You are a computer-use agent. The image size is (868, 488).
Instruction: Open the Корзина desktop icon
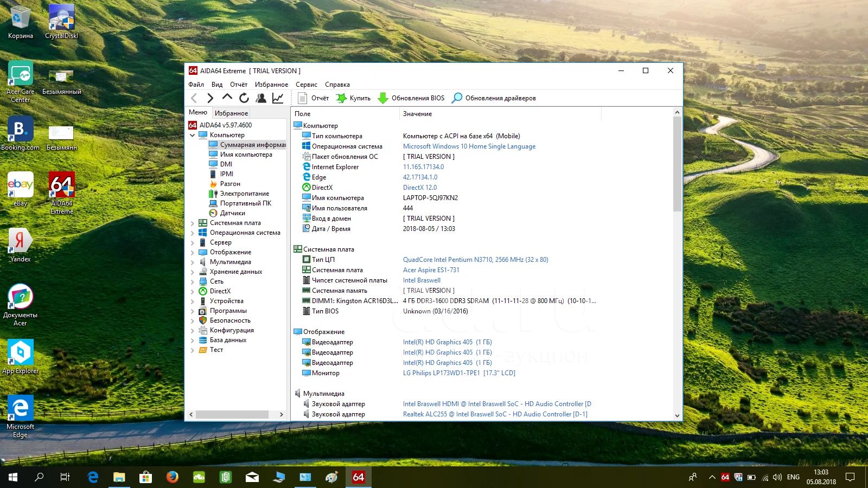[x=21, y=23]
